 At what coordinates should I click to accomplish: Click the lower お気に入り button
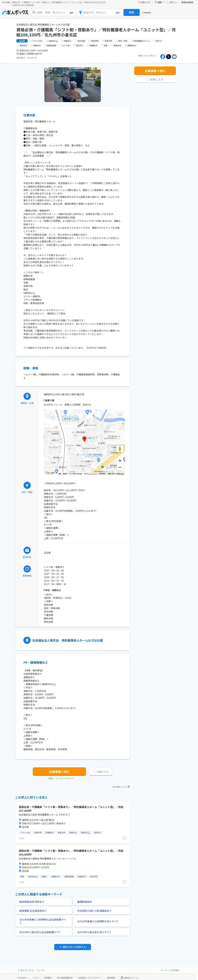coord(101,772)
